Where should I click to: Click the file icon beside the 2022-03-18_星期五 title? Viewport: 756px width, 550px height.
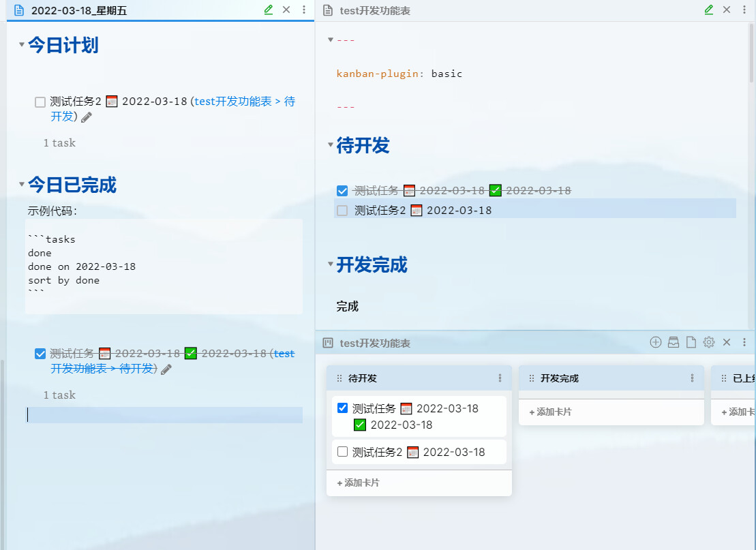[x=19, y=10]
